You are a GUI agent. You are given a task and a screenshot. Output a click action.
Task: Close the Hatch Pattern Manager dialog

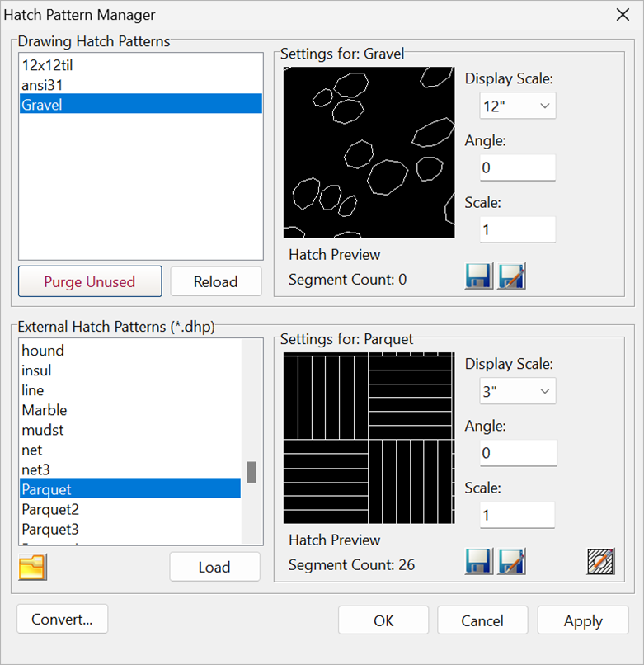623,15
